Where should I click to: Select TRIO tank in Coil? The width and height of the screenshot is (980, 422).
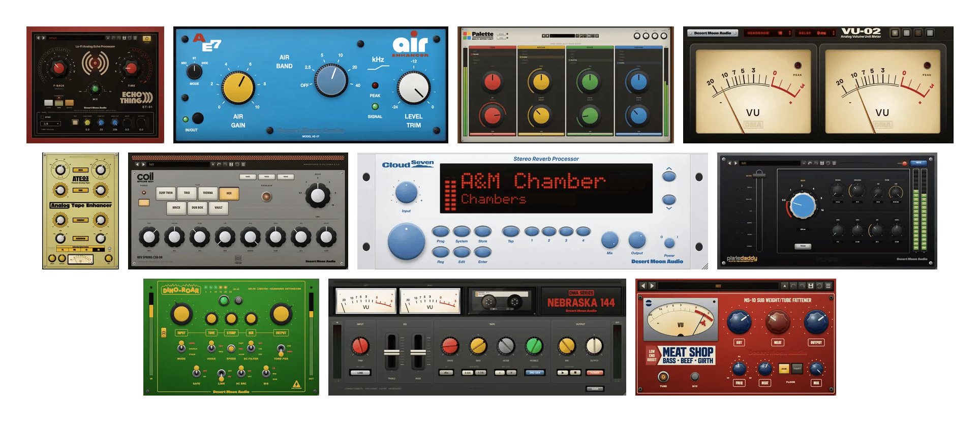tap(187, 193)
